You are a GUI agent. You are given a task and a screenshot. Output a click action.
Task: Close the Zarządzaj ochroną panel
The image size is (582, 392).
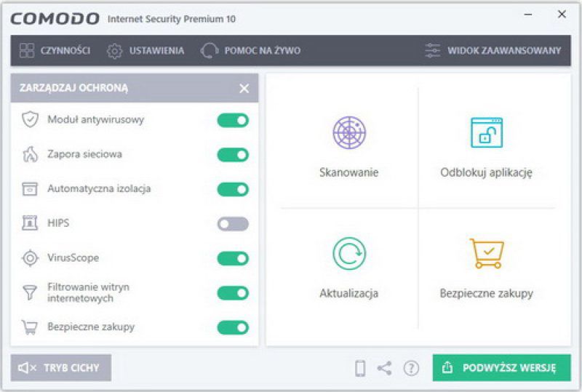coord(244,88)
